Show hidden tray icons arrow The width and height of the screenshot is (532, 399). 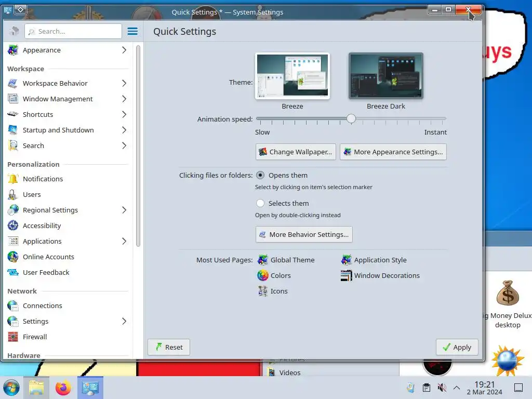(x=457, y=388)
